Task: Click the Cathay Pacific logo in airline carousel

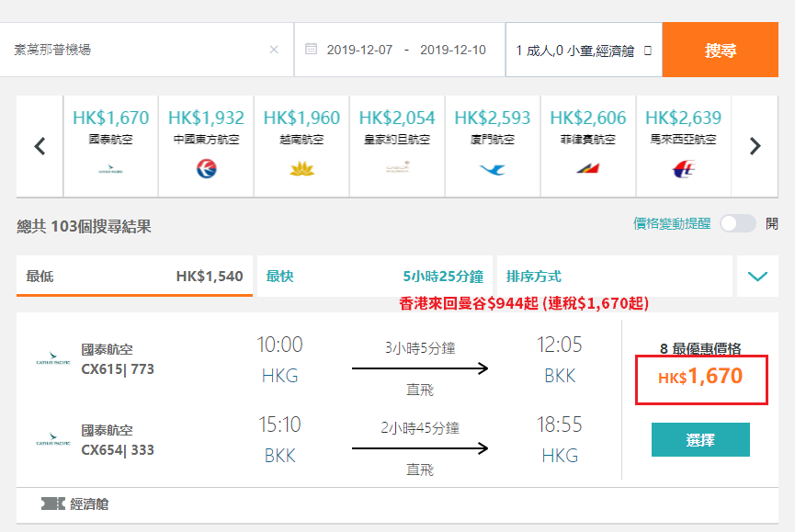Action: pos(110,169)
